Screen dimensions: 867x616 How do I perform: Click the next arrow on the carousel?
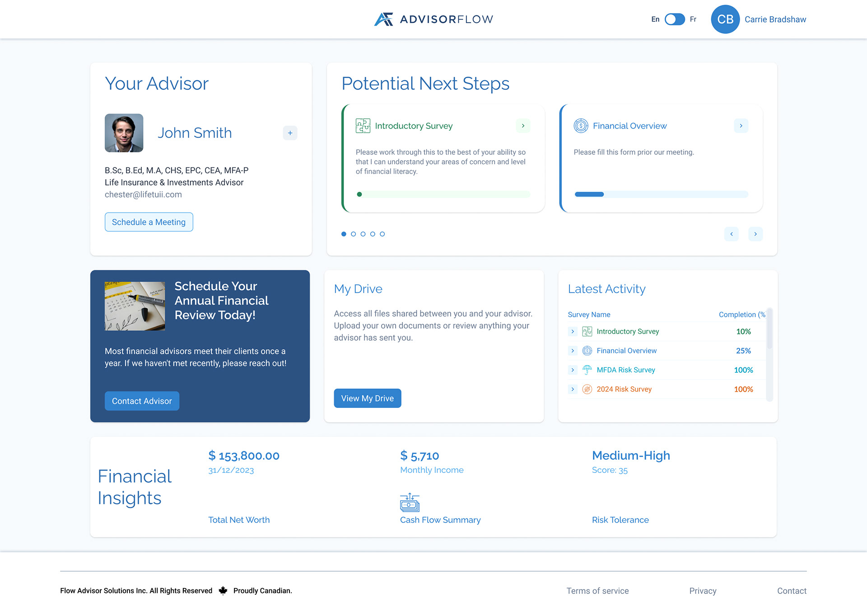click(x=755, y=234)
